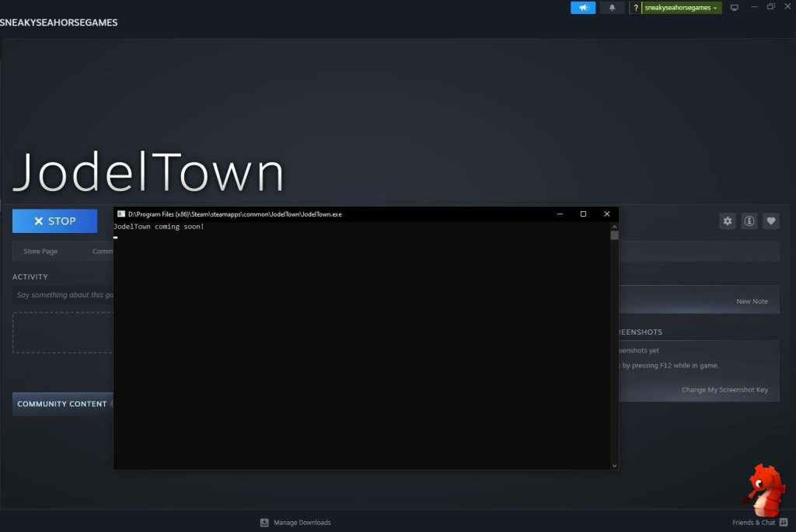Open the notifications bell
The width and height of the screenshot is (796, 532).
pos(612,8)
